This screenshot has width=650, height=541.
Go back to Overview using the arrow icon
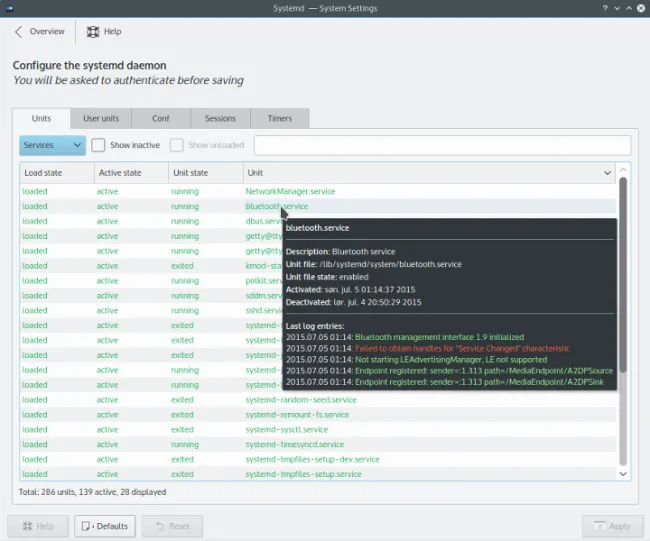[19, 31]
